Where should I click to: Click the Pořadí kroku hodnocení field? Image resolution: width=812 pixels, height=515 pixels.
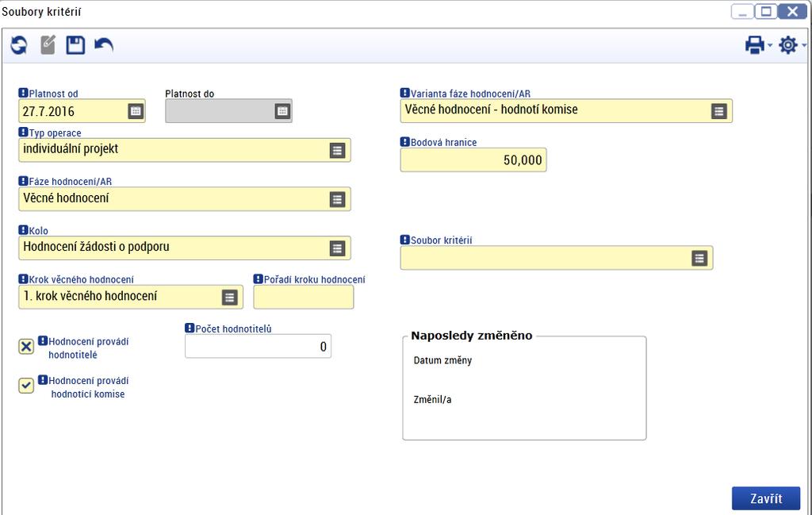coord(304,297)
